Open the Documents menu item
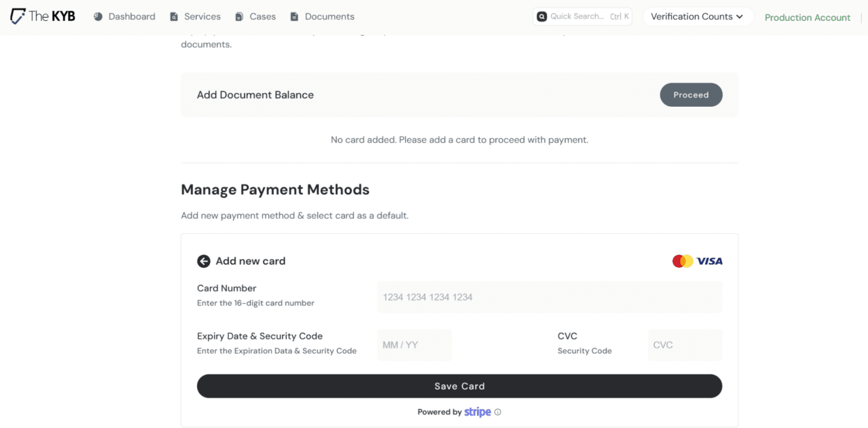868x428 pixels. click(323, 17)
